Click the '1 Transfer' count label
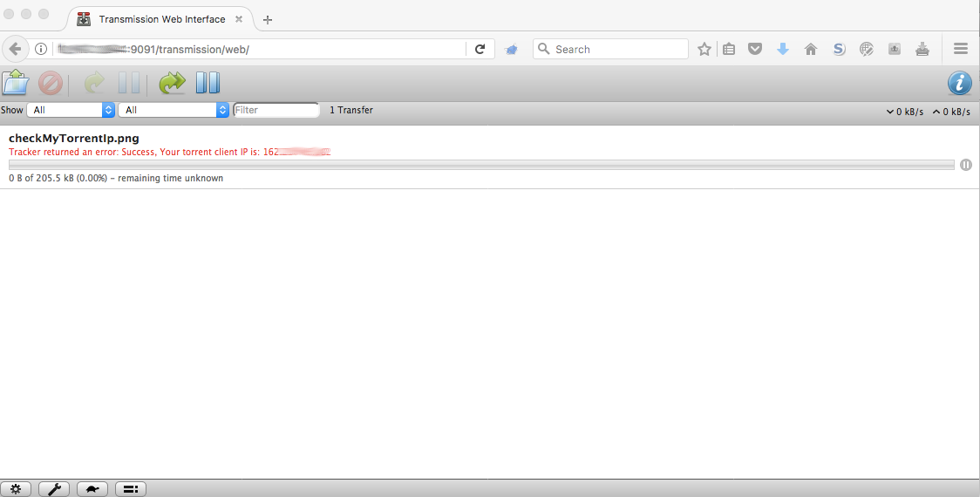 click(351, 110)
